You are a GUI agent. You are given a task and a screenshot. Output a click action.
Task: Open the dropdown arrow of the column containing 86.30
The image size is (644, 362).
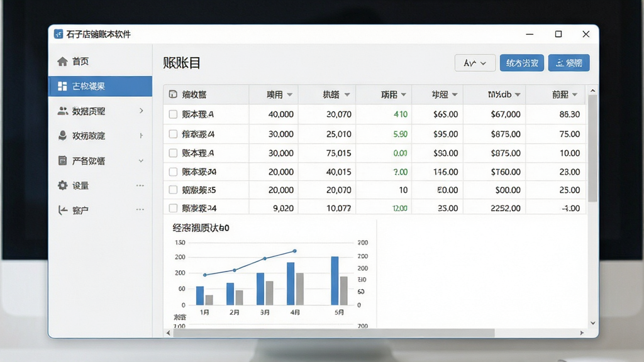point(575,95)
